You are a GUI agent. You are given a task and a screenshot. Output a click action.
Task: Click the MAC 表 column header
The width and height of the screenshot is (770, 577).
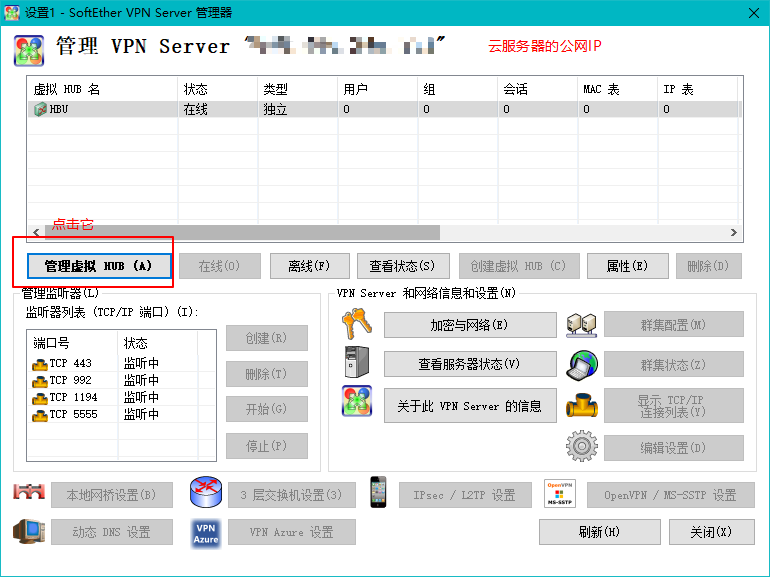pyautogui.click(x=618, y=89)
